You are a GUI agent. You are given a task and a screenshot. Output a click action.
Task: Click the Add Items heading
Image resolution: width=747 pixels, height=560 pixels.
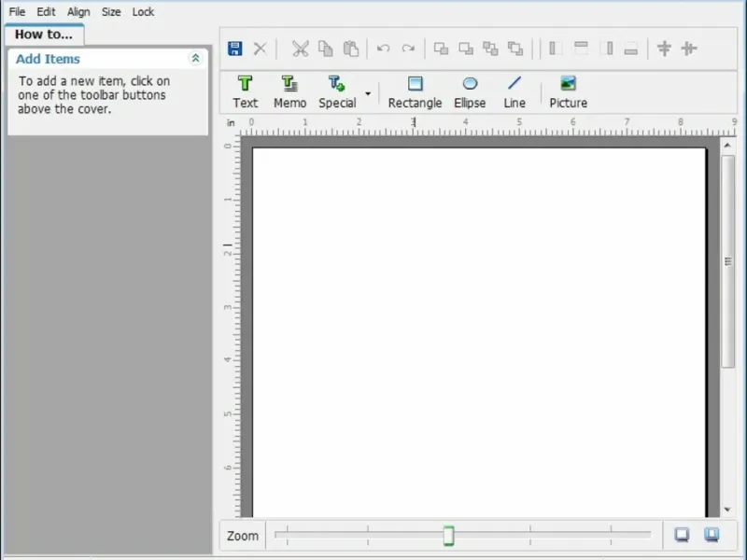tap(48, 59)
